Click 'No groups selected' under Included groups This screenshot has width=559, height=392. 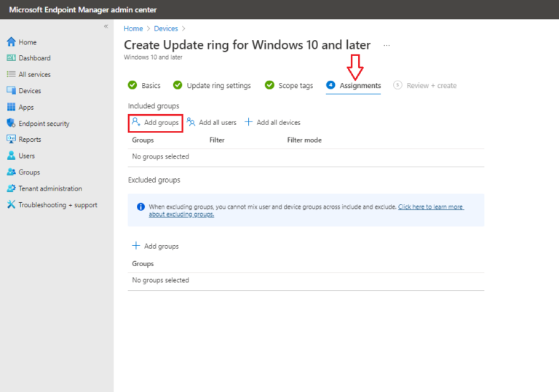[x=160, y=156]
